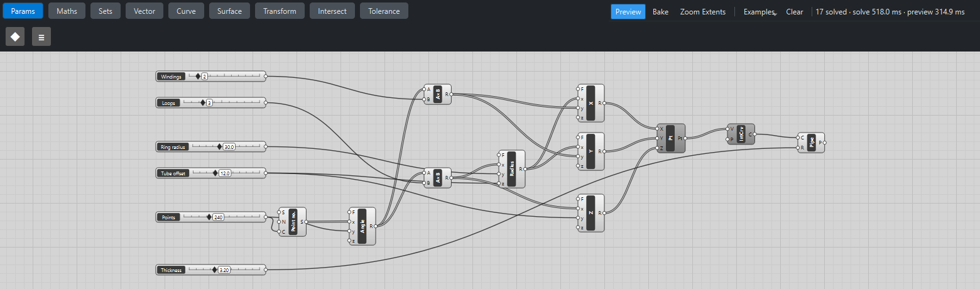Open the Params tab

click(23, 11)
